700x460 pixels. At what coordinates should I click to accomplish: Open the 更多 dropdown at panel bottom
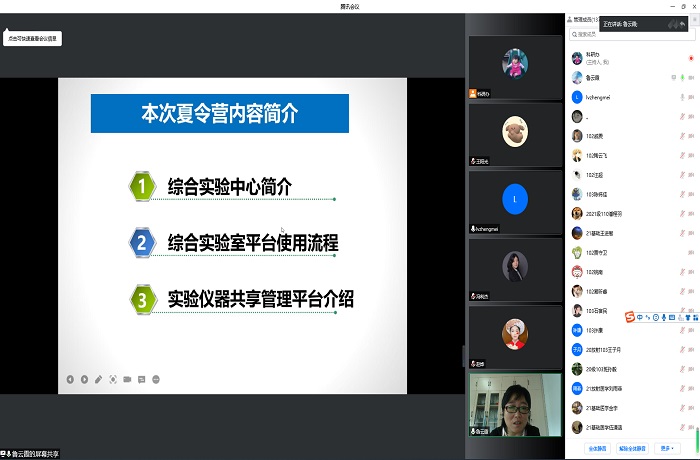[x=668, y=448]
